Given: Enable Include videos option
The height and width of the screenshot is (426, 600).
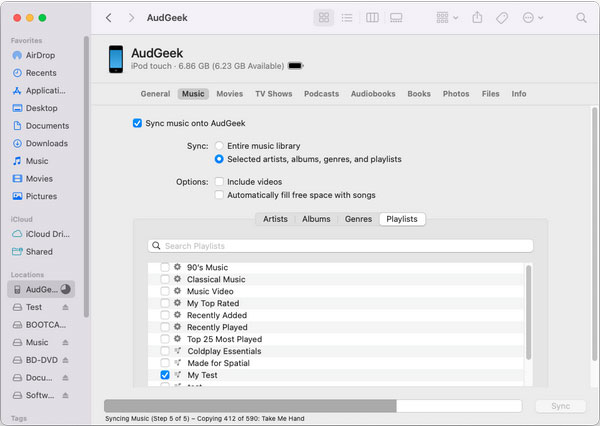Looking at the screenshot, I should 219,181.
